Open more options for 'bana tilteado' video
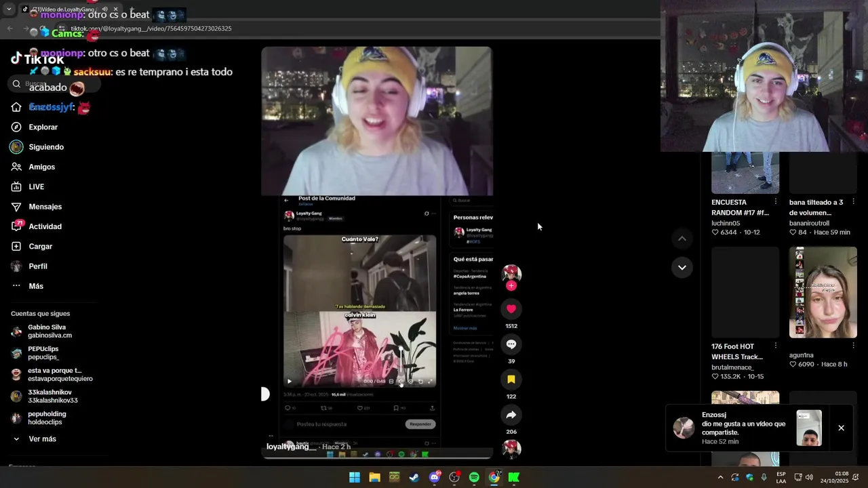This screenshot has height=488, width=868. pyautogui.click(x=854, y=202)
